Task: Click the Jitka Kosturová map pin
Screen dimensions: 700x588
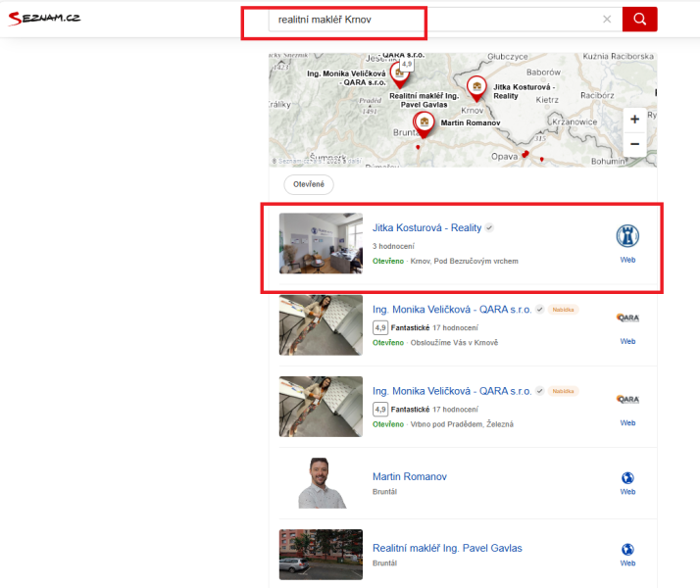Action: [476, 88]
